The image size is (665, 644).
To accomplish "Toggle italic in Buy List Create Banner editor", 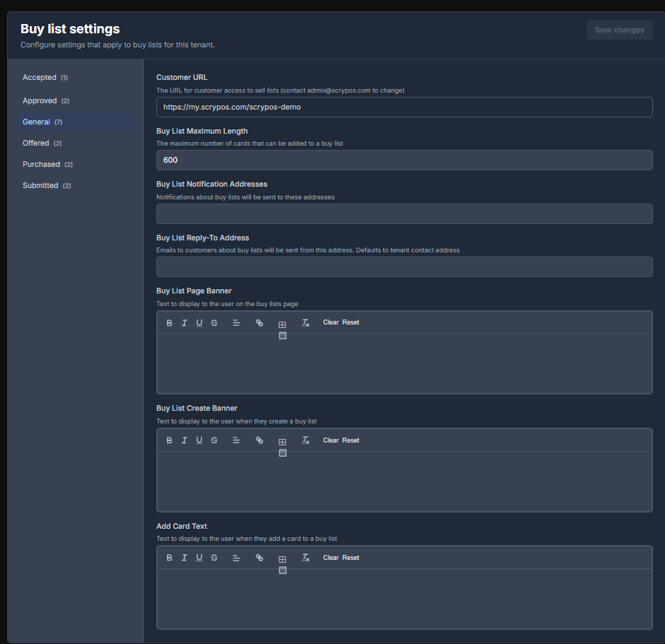I will (x=184, y=440).
